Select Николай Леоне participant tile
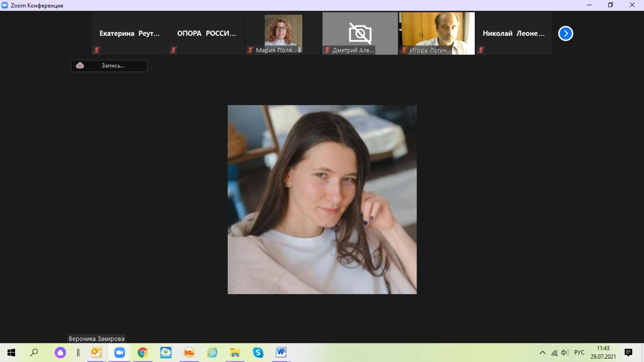The width and height of the screenshot is (644, 362). [x=514, y=34]
